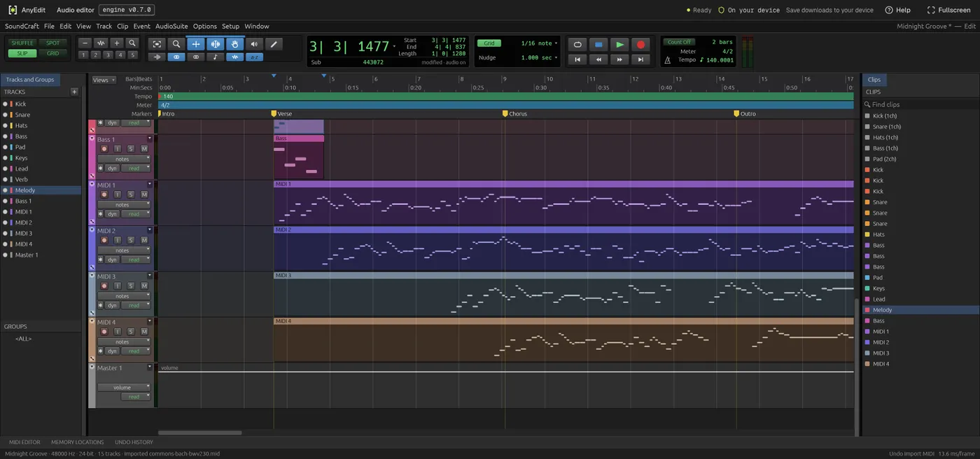Toggle Count Off button

coord(679,42)
